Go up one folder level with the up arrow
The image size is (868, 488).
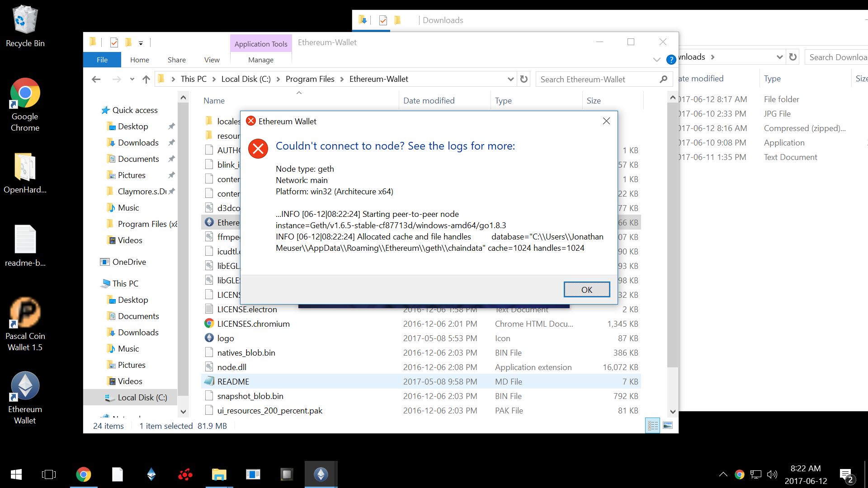[146, 79]
